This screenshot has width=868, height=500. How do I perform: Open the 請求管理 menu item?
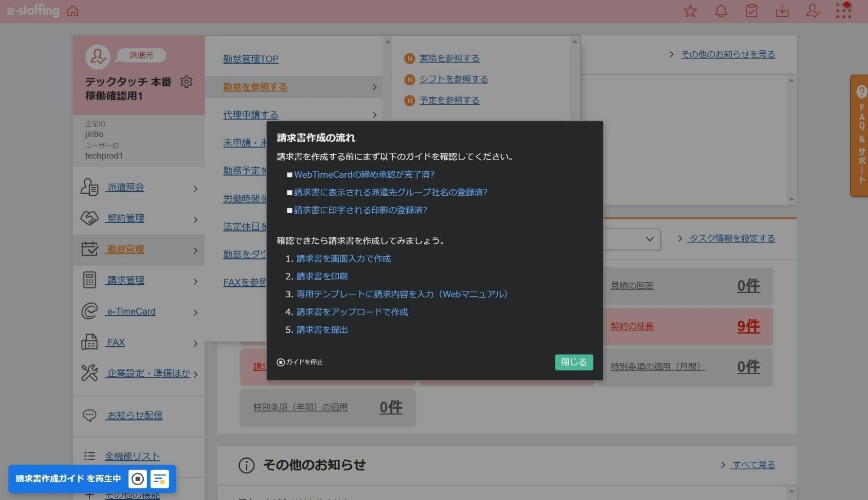[x=125, y=280]
